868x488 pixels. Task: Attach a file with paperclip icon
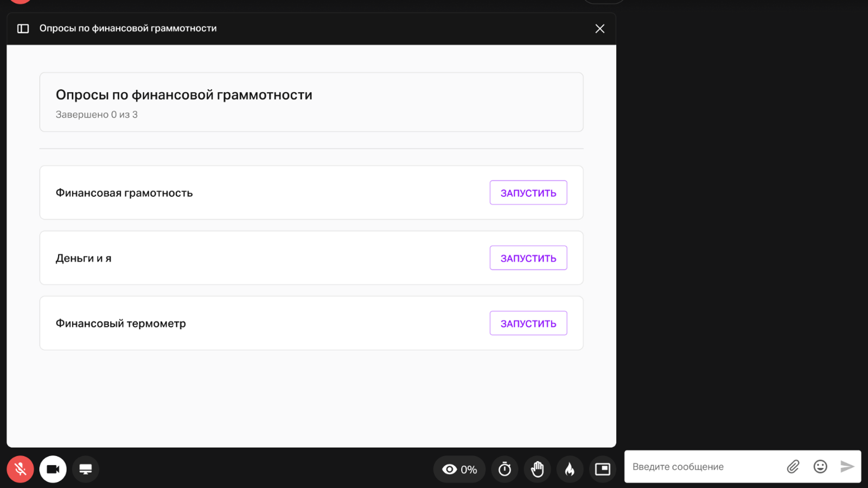coord(793,467)
